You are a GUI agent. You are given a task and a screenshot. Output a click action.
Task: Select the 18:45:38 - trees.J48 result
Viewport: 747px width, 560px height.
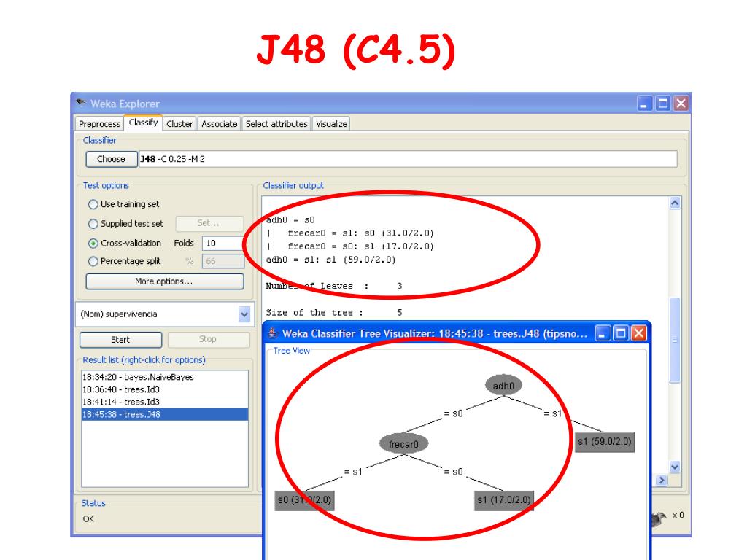point(165,414)
